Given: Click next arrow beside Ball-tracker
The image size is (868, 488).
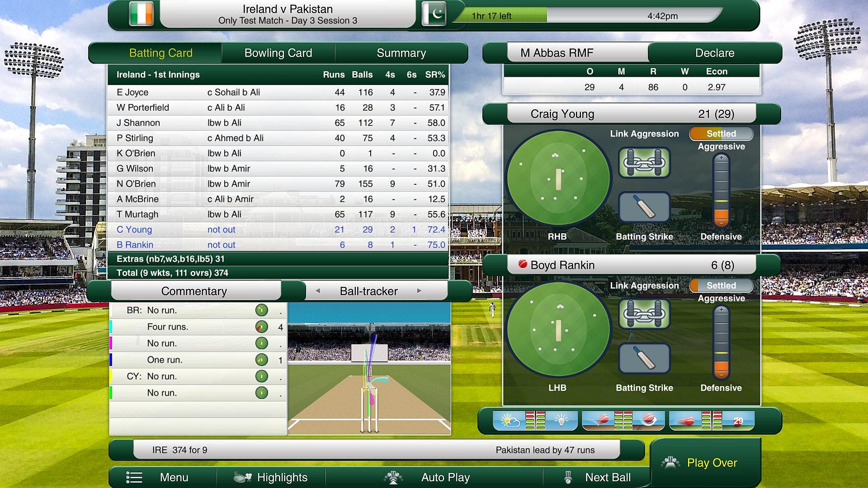Looking at the screenshot, I should click(419, 291).
